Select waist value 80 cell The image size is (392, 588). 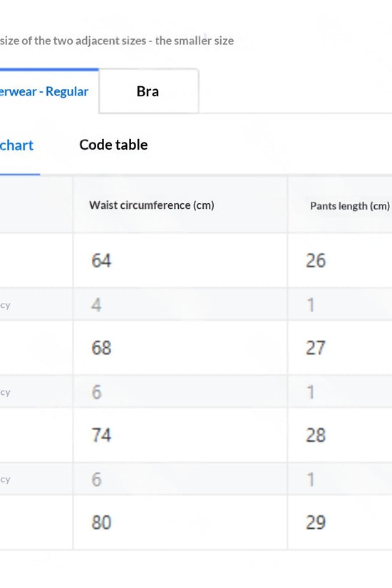click(180, 522)
